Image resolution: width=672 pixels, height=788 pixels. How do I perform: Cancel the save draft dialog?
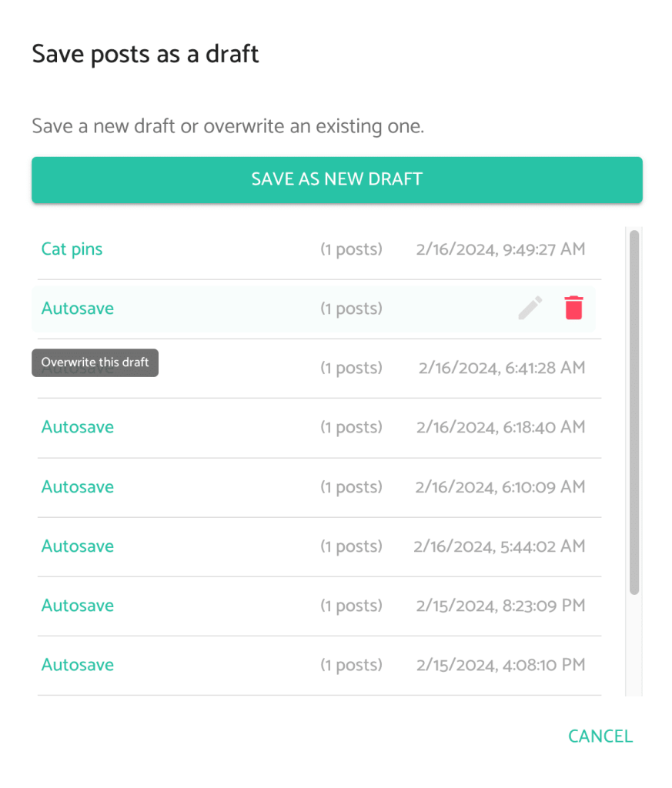tap(600, 736)
